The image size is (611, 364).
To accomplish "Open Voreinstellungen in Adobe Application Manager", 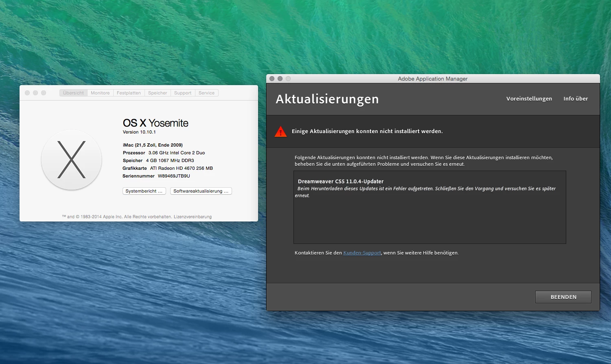I will (x=529, y=99).
